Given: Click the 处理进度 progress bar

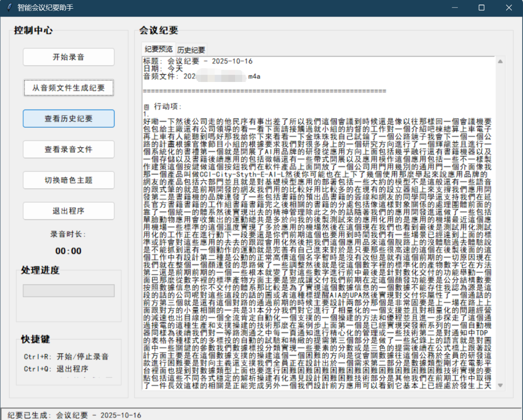Looking at the screenshot, I should pyautogui.click(x=69, y=291).
